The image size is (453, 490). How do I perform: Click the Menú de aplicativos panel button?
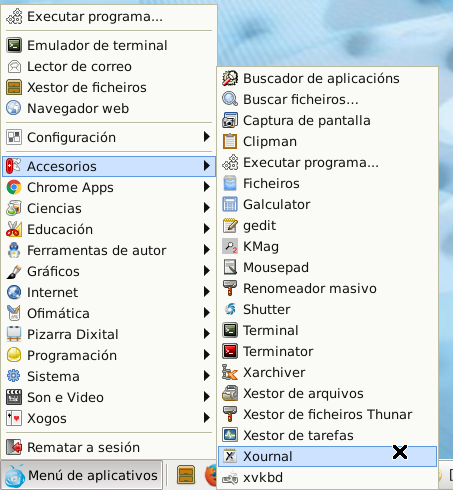pos(81,475)
